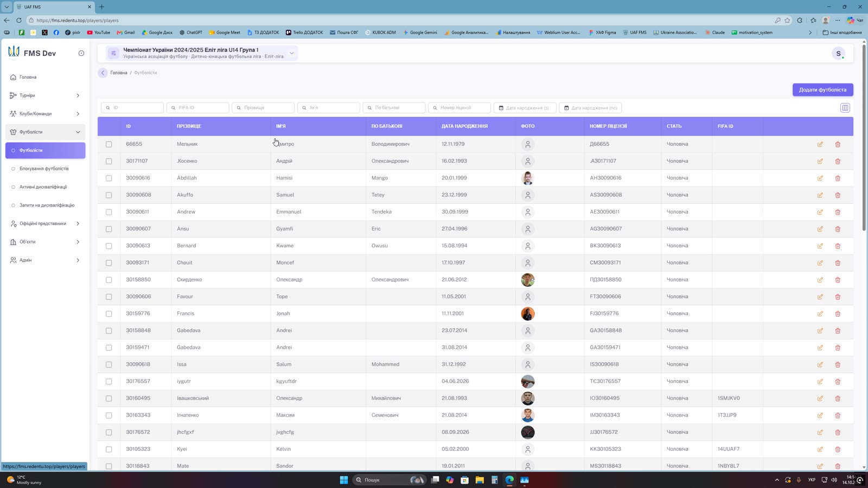The height and width of the screenshot is (488, 868).
Task: Tick checkbox for Francis Jonah row
Action: click(108, 314)
